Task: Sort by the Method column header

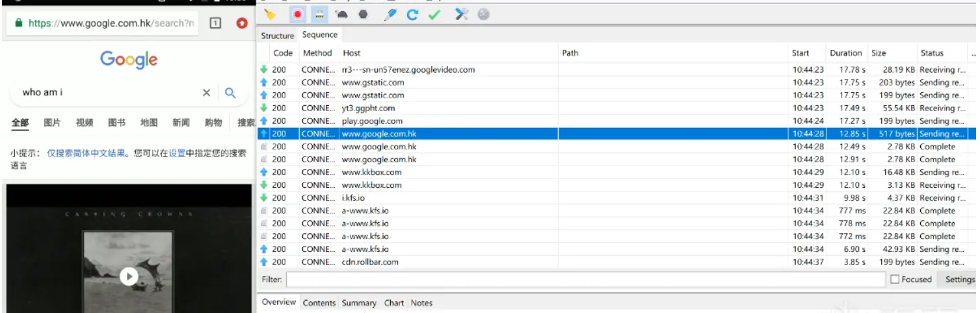Action: pos(317,53)
